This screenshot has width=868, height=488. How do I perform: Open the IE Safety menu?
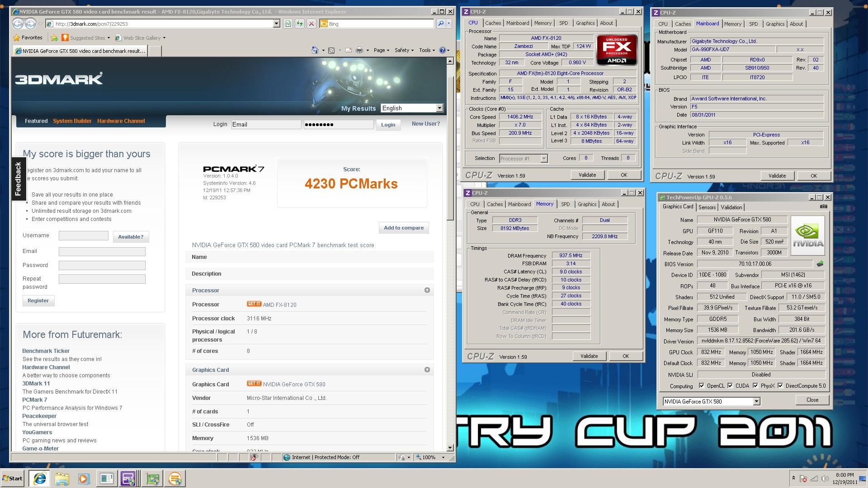tap(404, 50)
